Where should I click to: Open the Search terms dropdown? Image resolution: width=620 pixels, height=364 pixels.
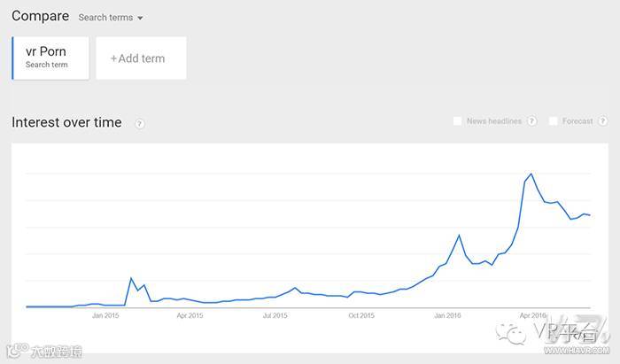click(106, 18)
